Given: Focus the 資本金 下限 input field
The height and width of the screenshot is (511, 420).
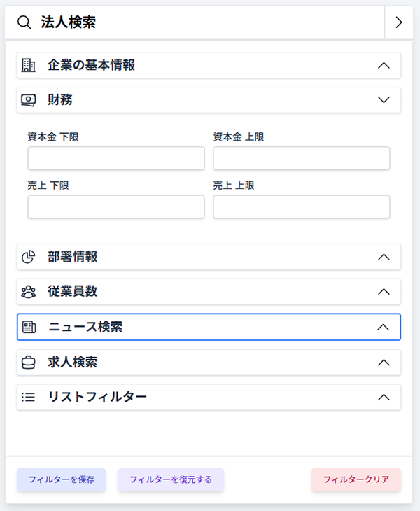Looking at the screenshot, I should (x=116, y=158).
